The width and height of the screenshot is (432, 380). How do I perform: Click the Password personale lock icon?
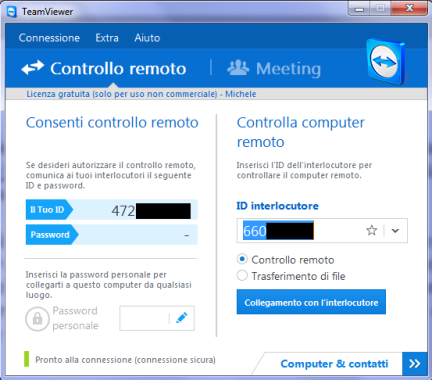coord(37,319)
